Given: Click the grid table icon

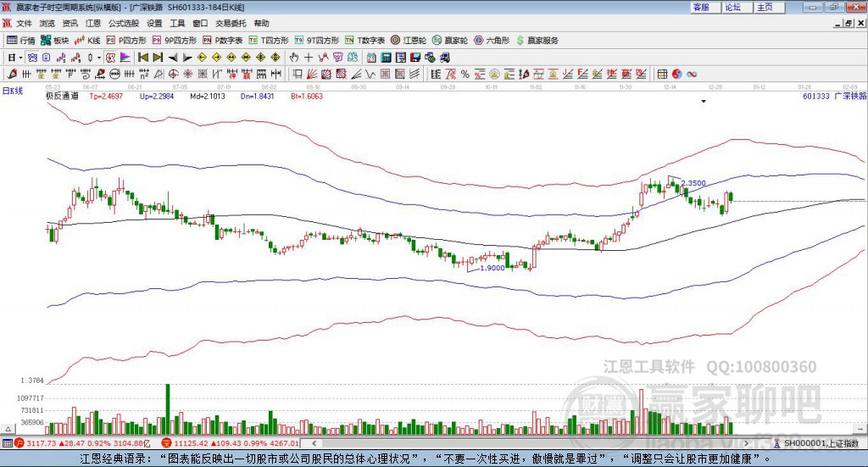Looking at the screenshot, I should 662,74.
